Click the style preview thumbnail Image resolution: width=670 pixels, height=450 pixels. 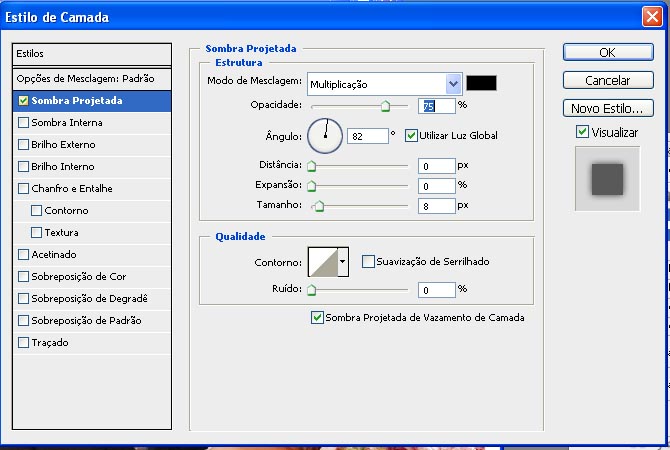(x=607, y=180)
